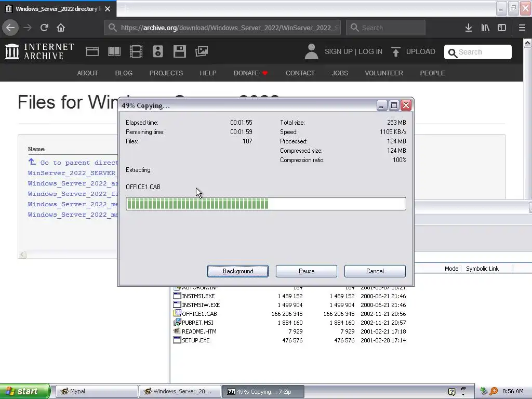Open LOG IN link
This screenshot has height=399, width=532.
coord(370,51)
